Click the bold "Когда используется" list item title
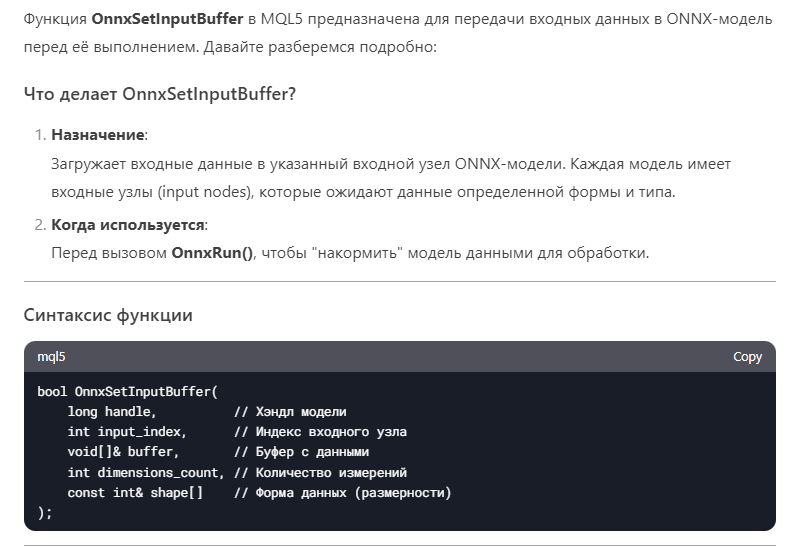 tap(128, 224)
